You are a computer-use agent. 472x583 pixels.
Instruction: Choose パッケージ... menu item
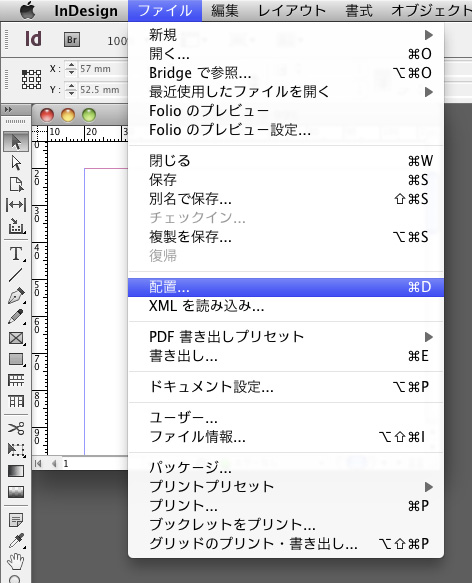click(286, 468)
